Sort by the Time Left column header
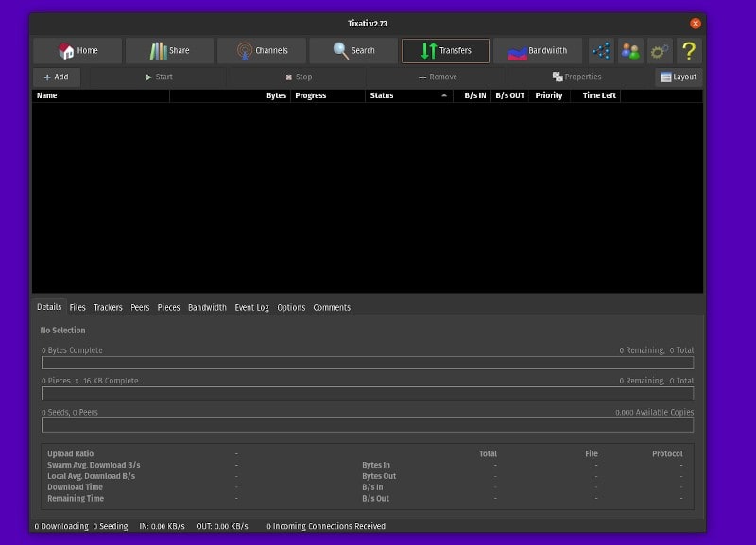Image resolution: width=756 pixels, height=545 pixels. tap(595, 95)
